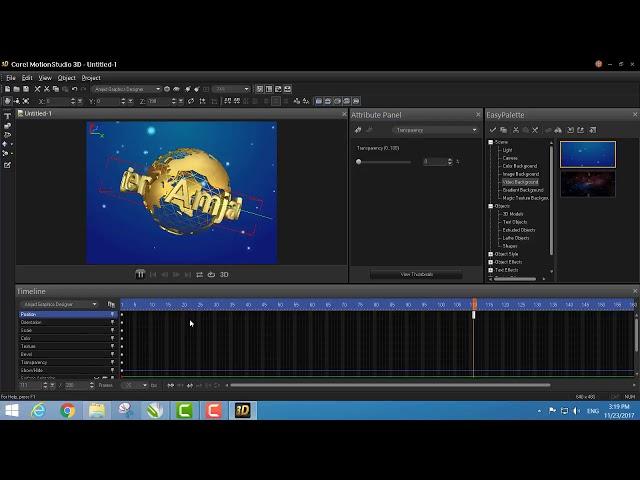The height and width of the screenshot is (480, 640).
Task: Click the timeline objects icon beside object dropdown
Action: pyautogui.click(x=111, y=304)
